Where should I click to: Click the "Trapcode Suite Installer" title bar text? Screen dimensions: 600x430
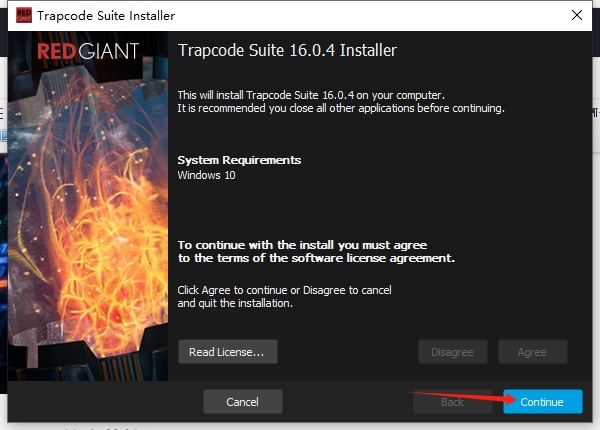108,15
